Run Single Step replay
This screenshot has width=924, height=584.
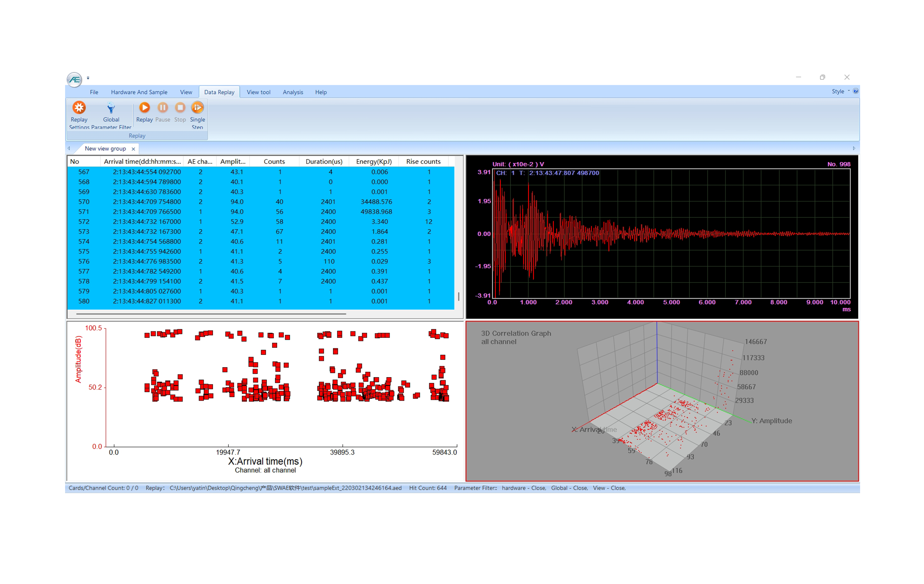[x=197, y=108]
